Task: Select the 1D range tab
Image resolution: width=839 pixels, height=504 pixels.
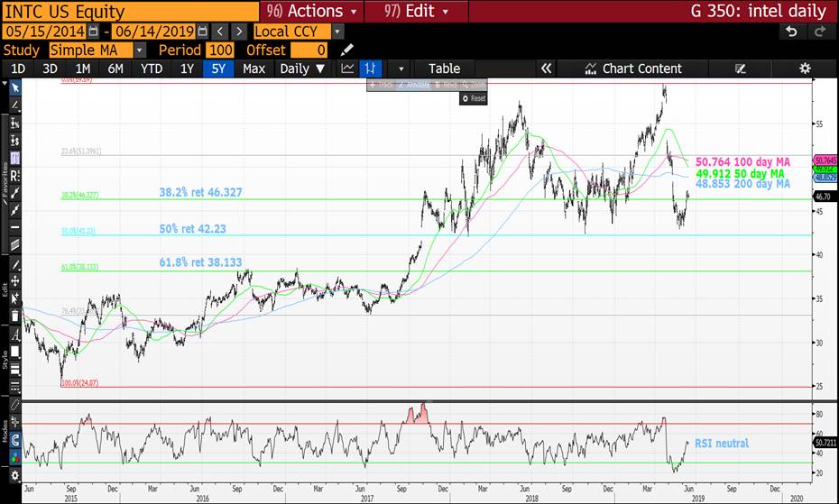Action: [18, 69]
